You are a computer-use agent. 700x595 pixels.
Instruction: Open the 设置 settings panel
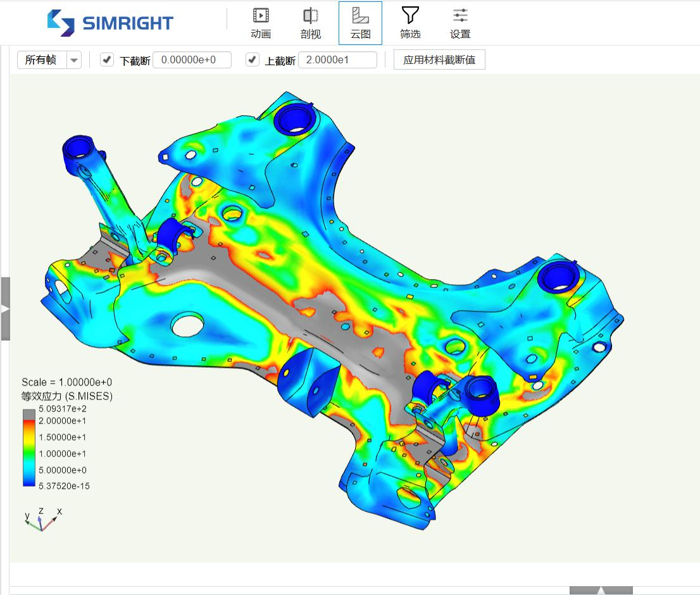[x=460, y=23]
